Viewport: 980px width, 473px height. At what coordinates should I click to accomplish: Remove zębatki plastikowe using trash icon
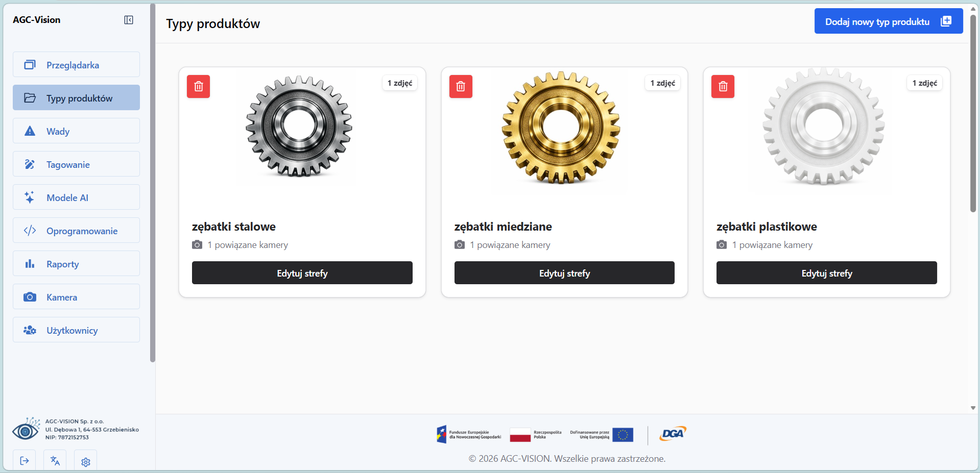coord(723,87)
